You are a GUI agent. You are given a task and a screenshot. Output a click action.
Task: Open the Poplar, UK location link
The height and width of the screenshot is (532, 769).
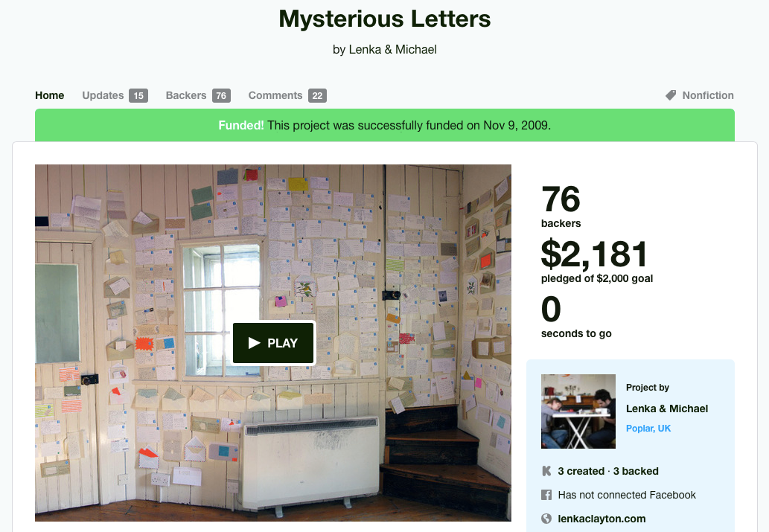(648, 428)
